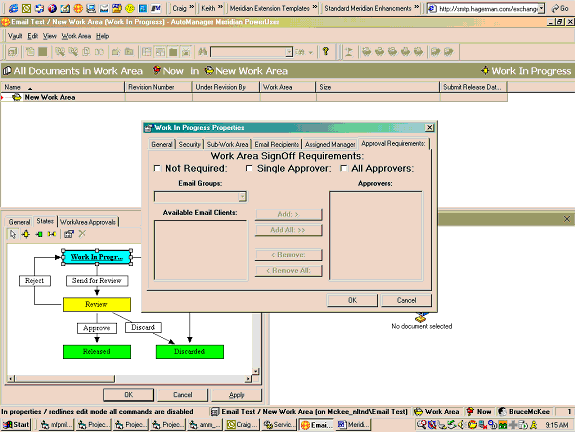Viewport: 575px width, 432px height.
Task: Click the Meridian taskbar button
Action: (354, 425)
